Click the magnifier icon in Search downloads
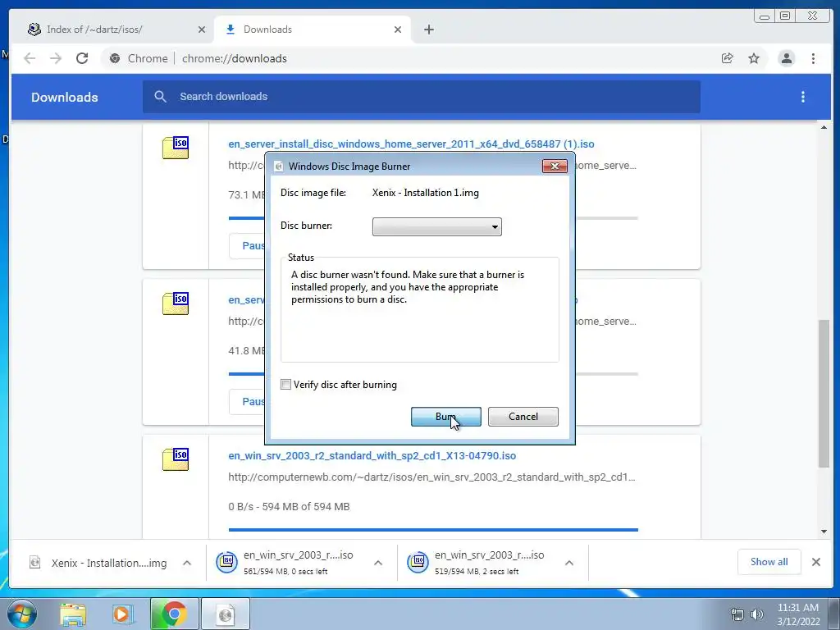This screenshot has width=840, height=630. click(x=160, y=97)
